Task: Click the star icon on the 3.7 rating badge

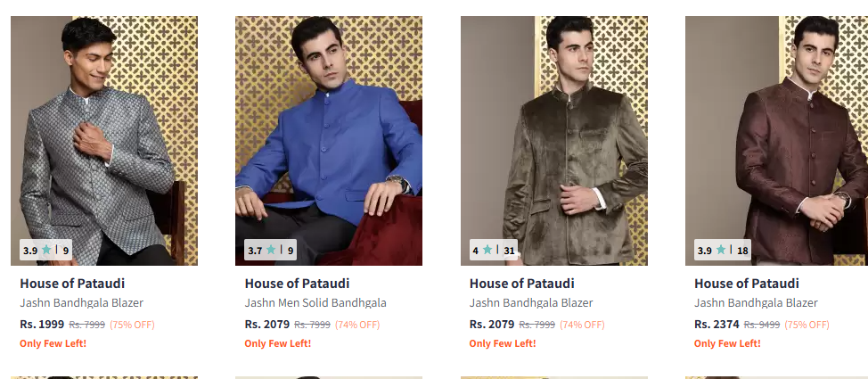Action: pos(271,250)
